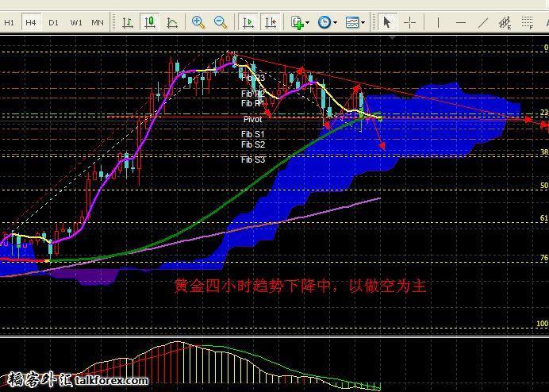Switch chart to bar chart mode
This screenshot has height=392, width=549.
click(x=127, y=23)
